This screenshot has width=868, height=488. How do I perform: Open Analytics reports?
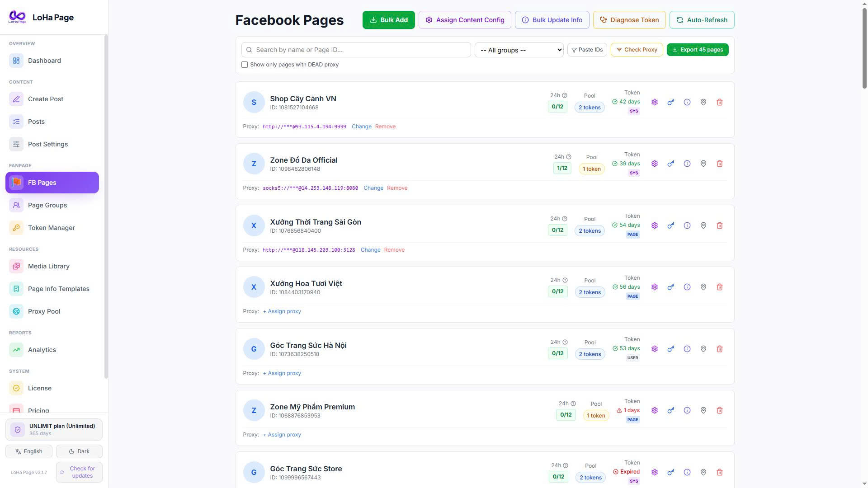pos(52,350)
